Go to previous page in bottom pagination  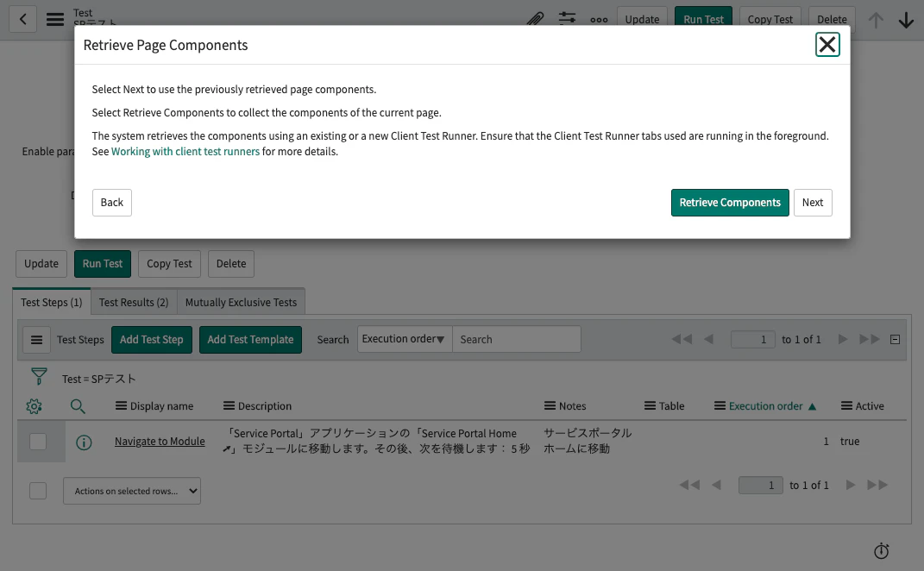(717, 485)
